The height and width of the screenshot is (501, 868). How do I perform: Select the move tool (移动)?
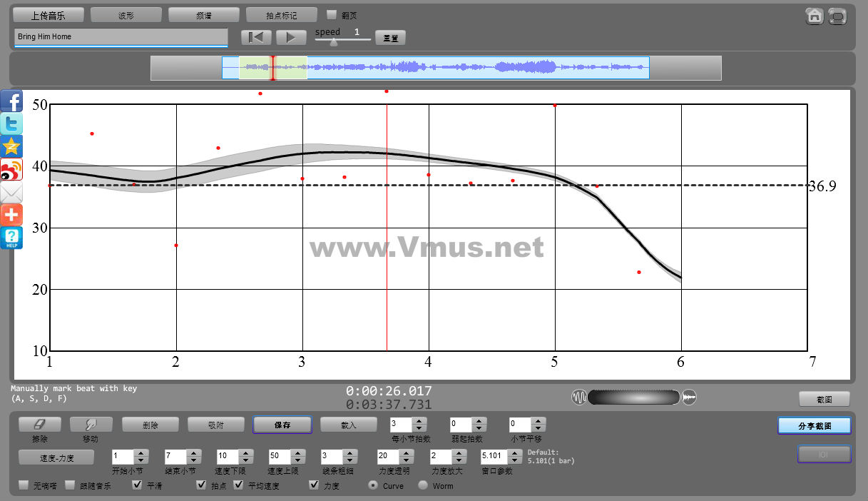click(x=91, y=425)
